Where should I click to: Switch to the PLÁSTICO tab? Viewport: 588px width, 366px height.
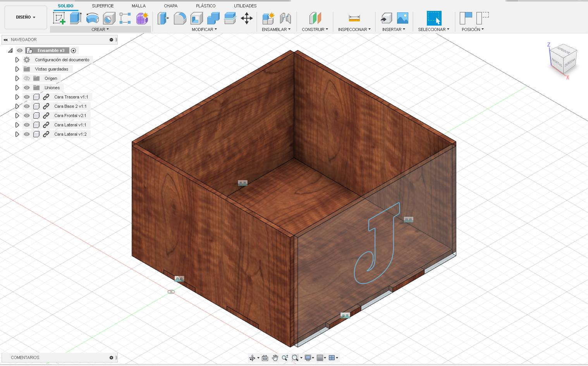point(206,6)
